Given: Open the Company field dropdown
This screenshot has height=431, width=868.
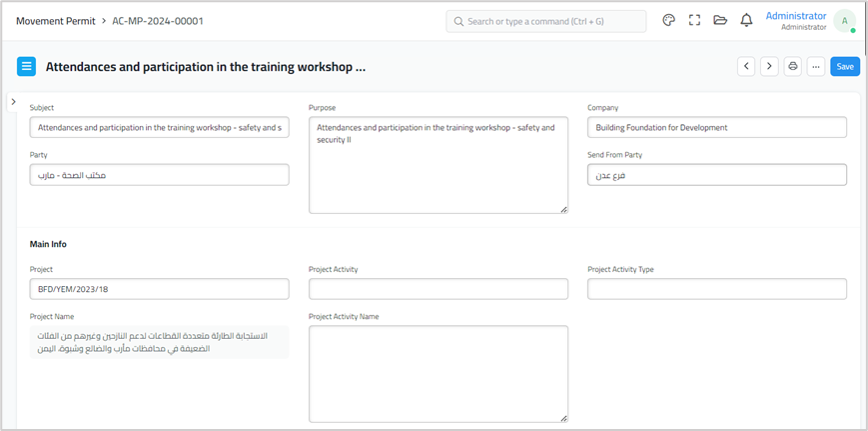Looking at the screenshot, I should (716, 128).
